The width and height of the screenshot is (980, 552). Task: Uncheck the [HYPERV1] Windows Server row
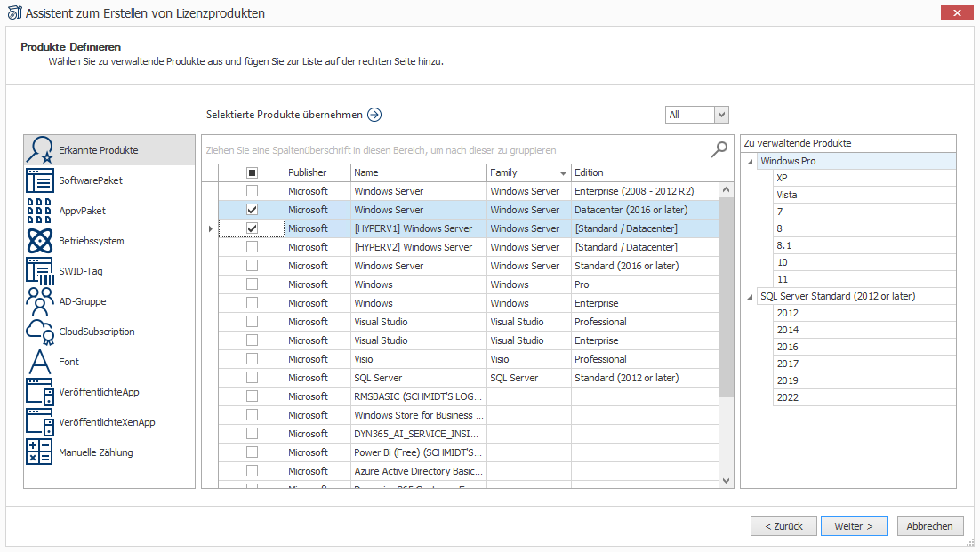click(252, 228)
